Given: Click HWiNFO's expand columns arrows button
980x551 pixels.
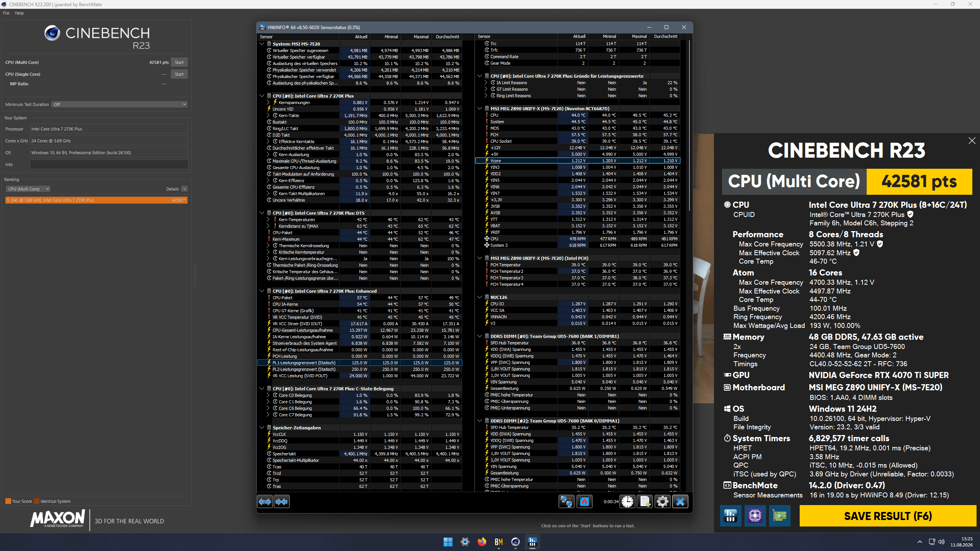Looking at the screenshot, I should 265,501.
